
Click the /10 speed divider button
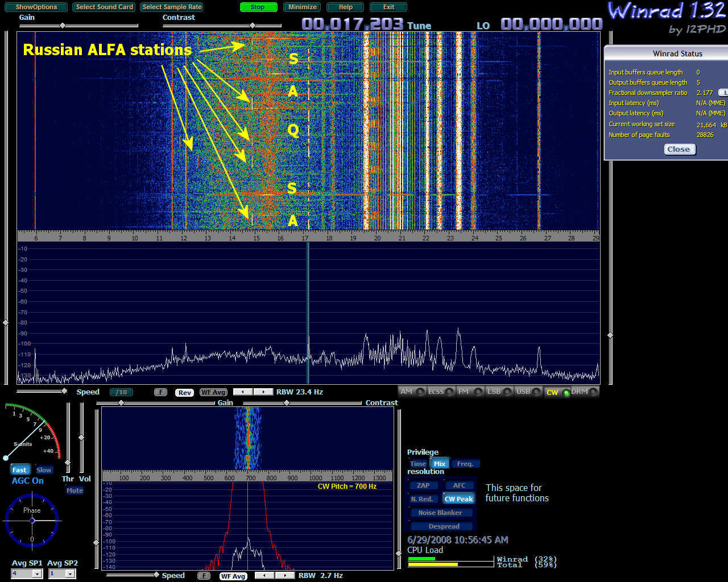point(121,392)
